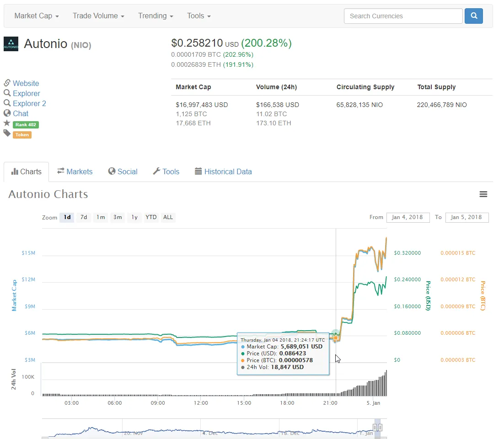Click magnifier icon next to Explorer 2
This screenshot has width=504, height=439.
(x=7, y=103)
